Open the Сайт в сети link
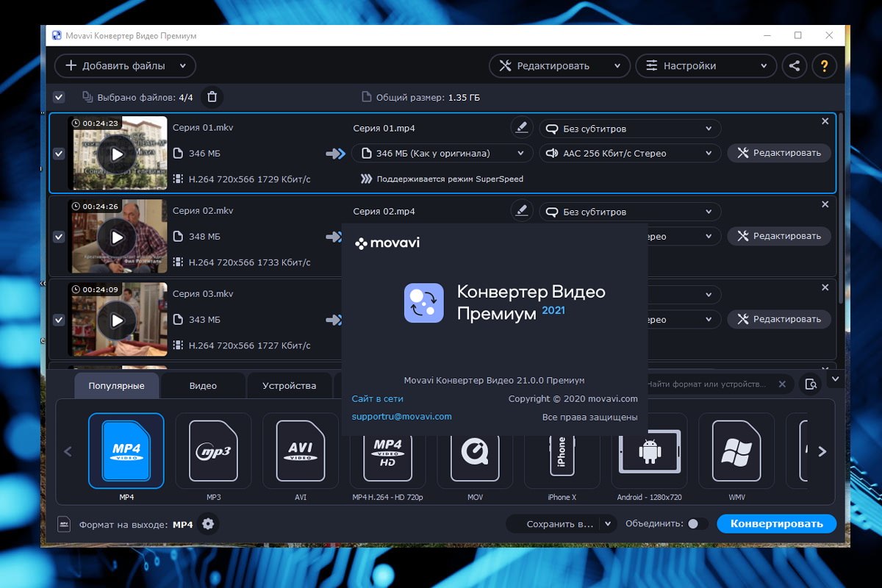The image size is (882, 588). coord(377,398)
